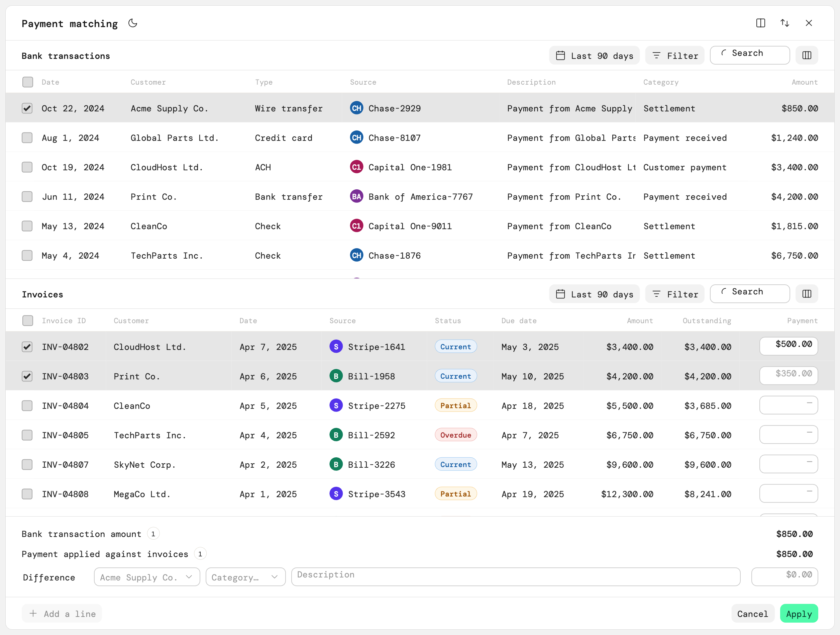The width and height of the screenshot is (840, 635).
Task: Uncheck invoice INV-04802 checkbox
Action: pyautogui.click(x=27, y=347)
